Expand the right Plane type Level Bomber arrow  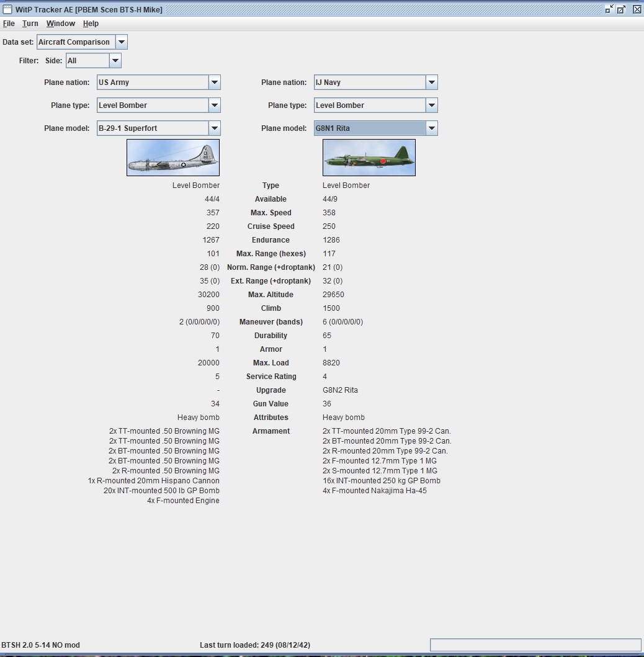coord(432,105)
